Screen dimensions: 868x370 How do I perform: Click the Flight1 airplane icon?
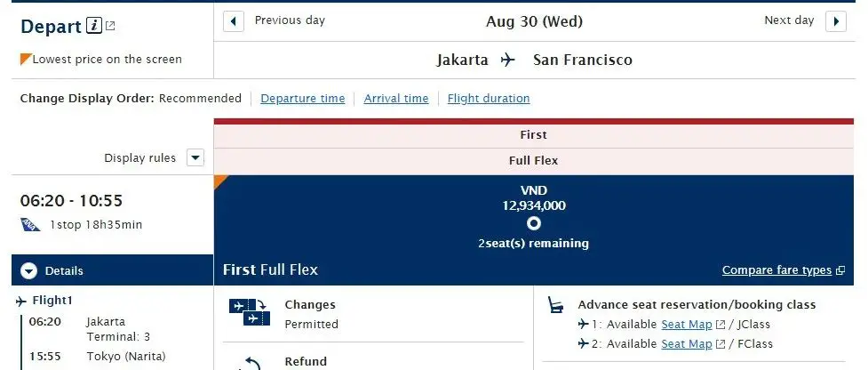pyautogui.click(x=21, y=302)
